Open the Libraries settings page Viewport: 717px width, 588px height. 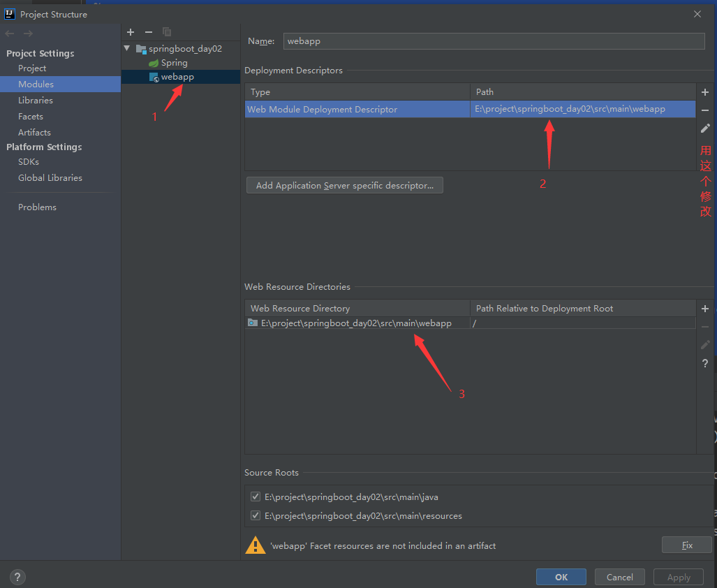coord(35,100)
